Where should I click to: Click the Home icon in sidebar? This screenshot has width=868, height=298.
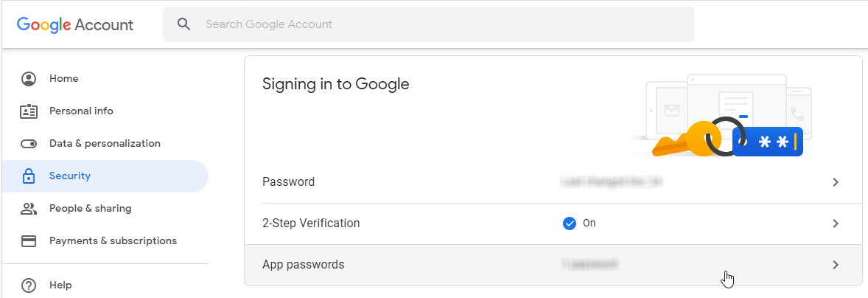[29, 79]
